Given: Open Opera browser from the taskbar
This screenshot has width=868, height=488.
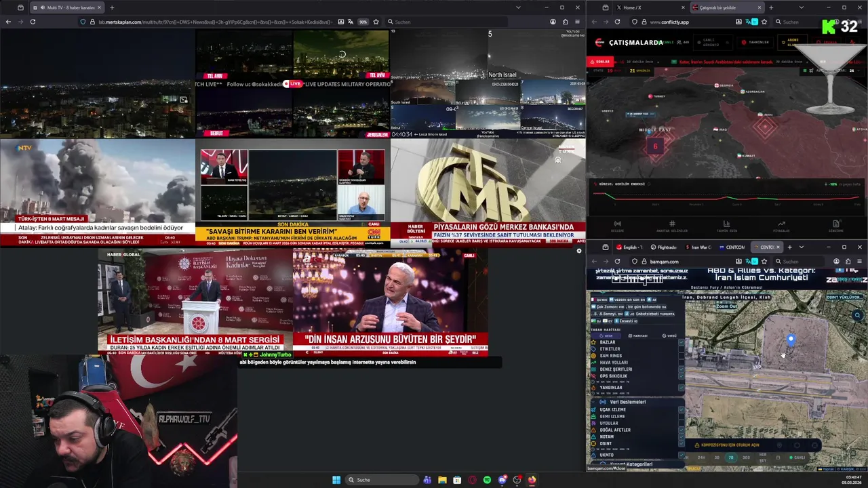Looking at the screenshot, I should click(x=472, y=480).
